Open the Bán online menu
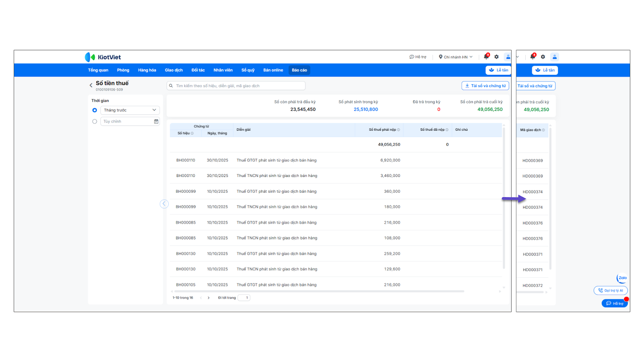The width and height of the screenshot is (644, 362). click(x=273, y=70)
